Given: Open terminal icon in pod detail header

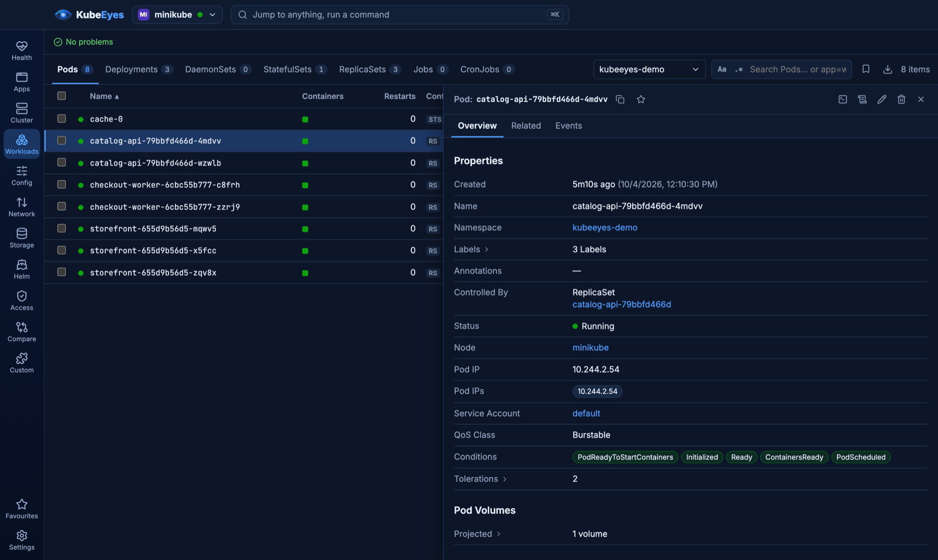Looking at the screenshot, I should coord(843,99).
